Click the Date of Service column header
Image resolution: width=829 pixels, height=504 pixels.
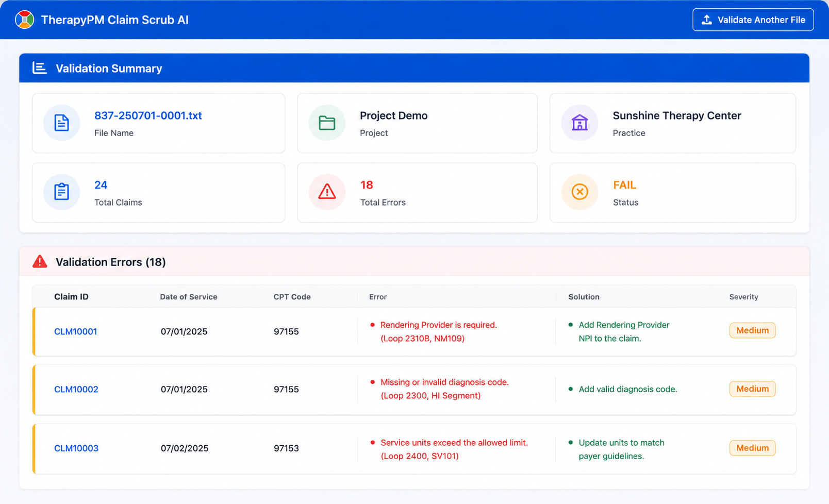point(189,297)
